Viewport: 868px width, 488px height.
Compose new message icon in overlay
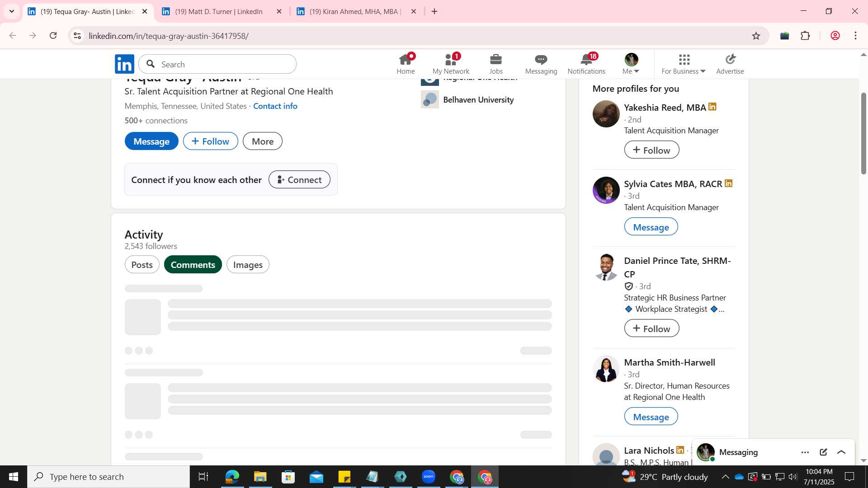pyautogui.click(x=823, y=452)
